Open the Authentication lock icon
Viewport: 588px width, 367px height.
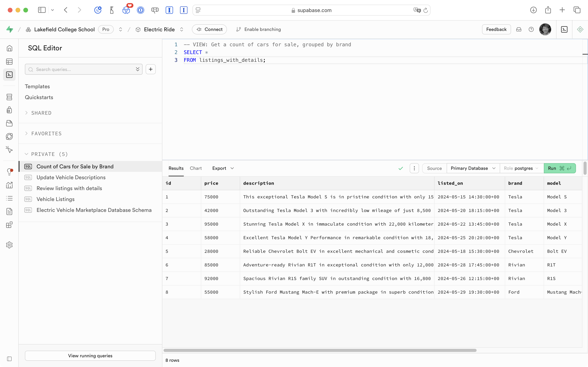pyautogui.click(x=9, y=110)
